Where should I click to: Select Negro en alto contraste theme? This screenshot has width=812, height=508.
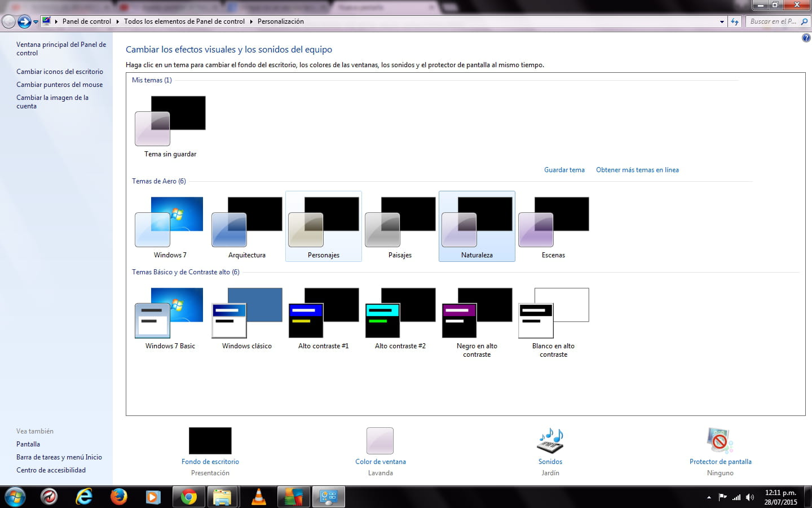(x=477, y=323)
